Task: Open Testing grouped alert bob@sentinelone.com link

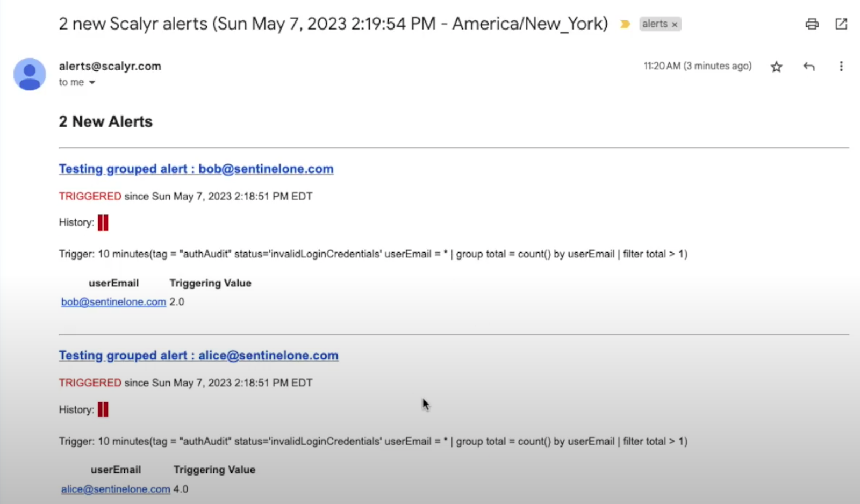Action: [x=196, y=169]
